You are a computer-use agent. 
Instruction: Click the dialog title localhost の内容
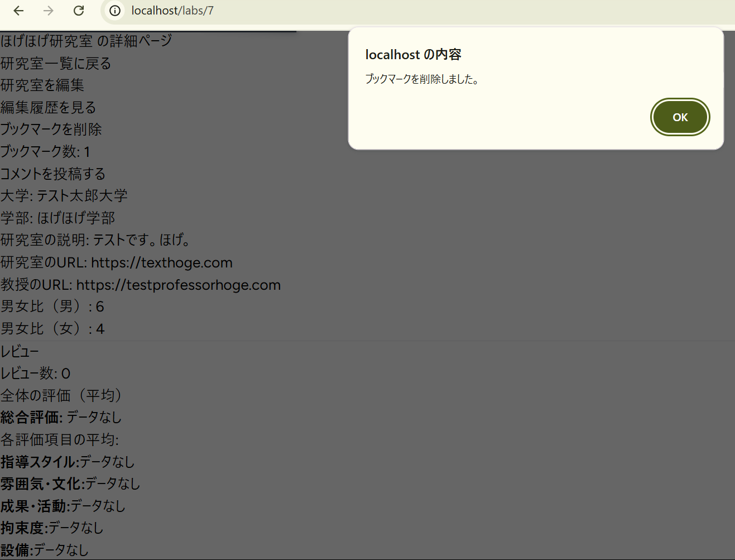413,55
